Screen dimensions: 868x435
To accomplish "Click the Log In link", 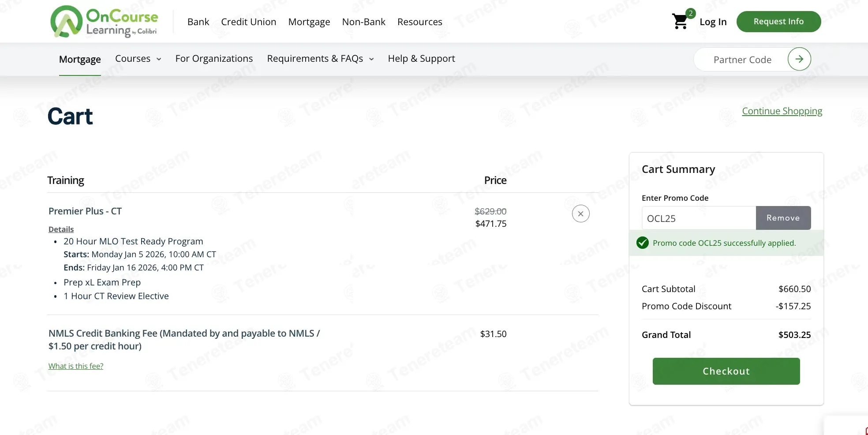I will (713, 22).
